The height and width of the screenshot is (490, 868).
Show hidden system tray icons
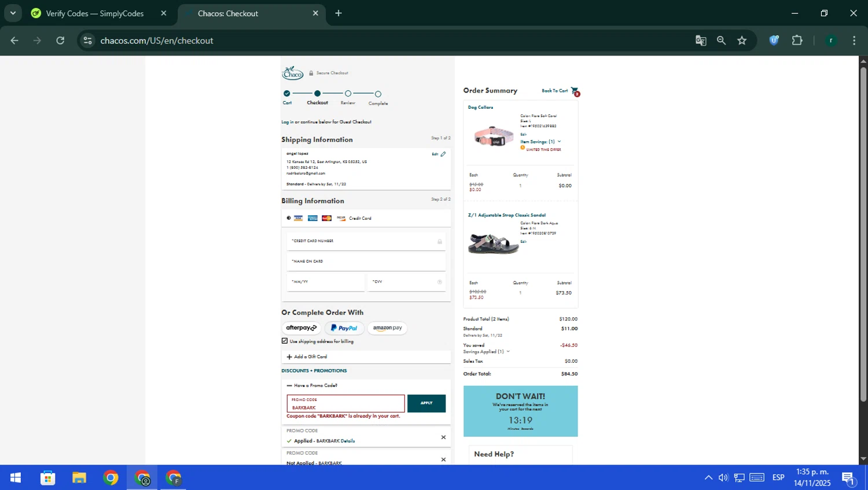[x=708, y=478]
